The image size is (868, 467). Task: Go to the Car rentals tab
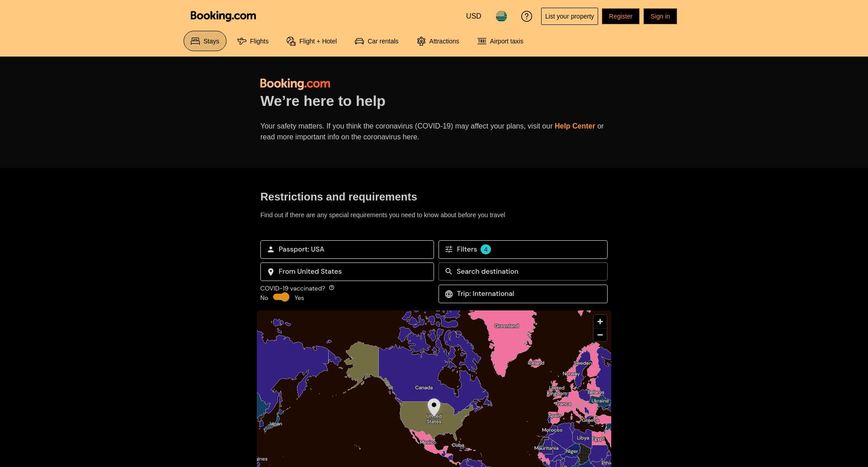[x=377, y=41]
